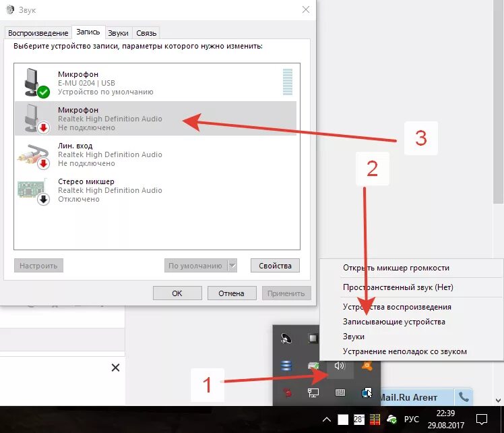
Task: Click the gray mixer-sliders tray icon
Action: (340, 393)
